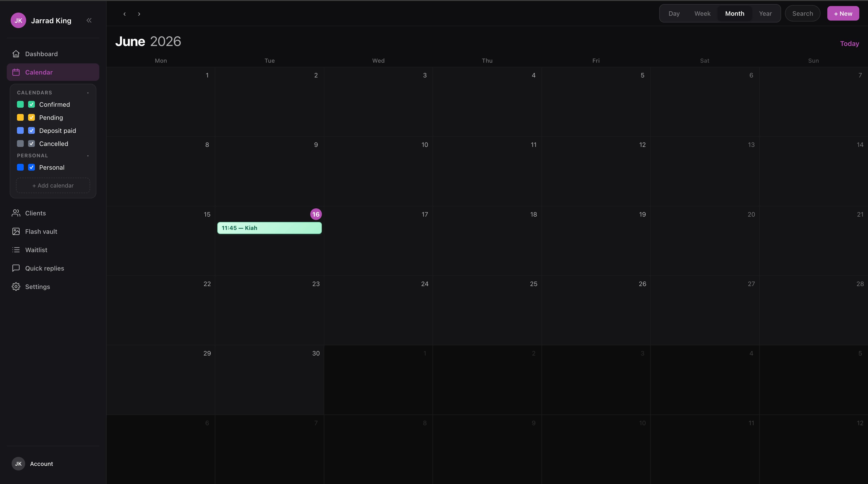Click the Clients people icon

pyautogui.click(x=16, y=213)
